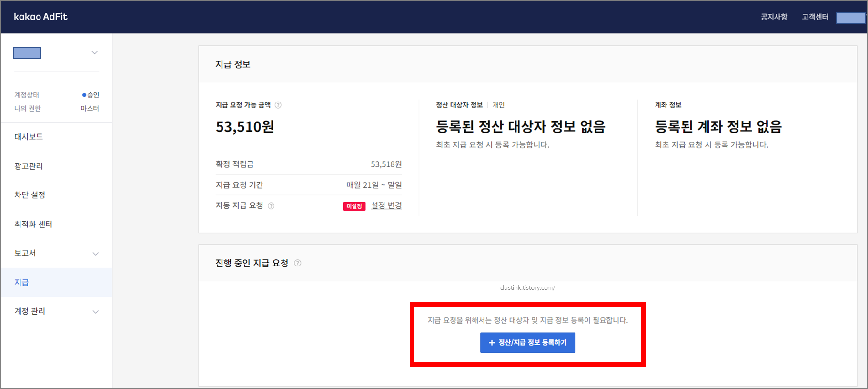Click the 계정상태 label in sidebar
Viewport: 868px width, 389px height.
tap(27, 95)
